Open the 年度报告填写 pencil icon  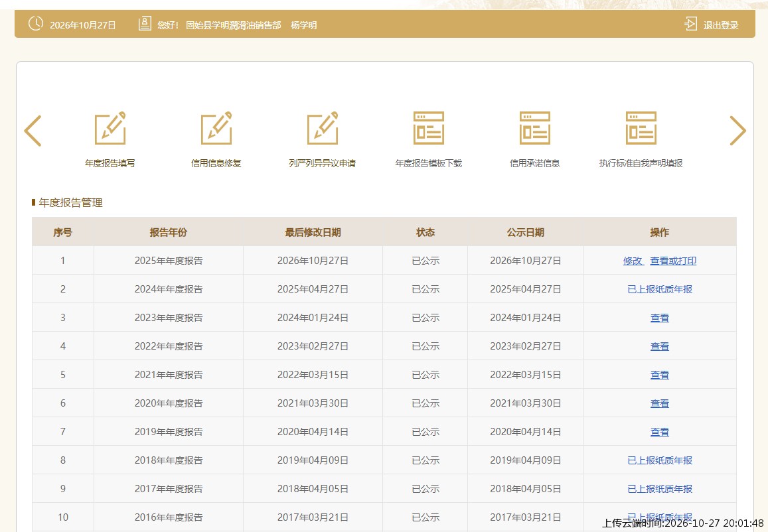tap(110, 128)
